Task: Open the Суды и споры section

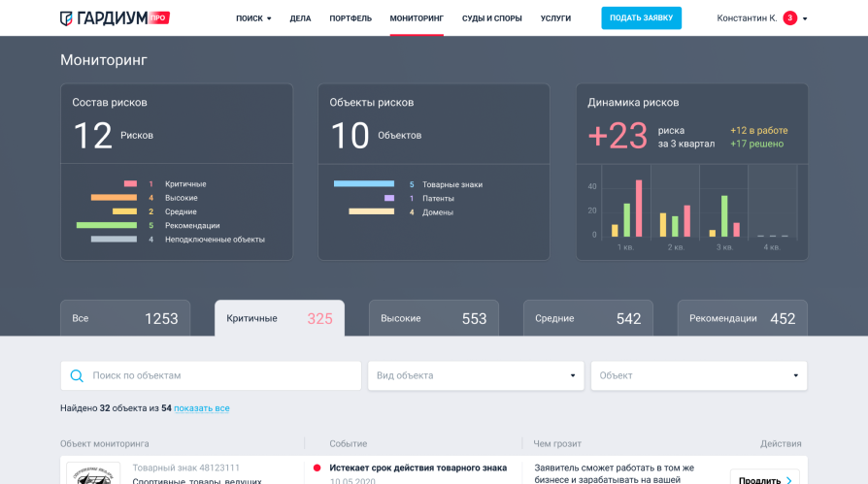Action: pos(491,18)
